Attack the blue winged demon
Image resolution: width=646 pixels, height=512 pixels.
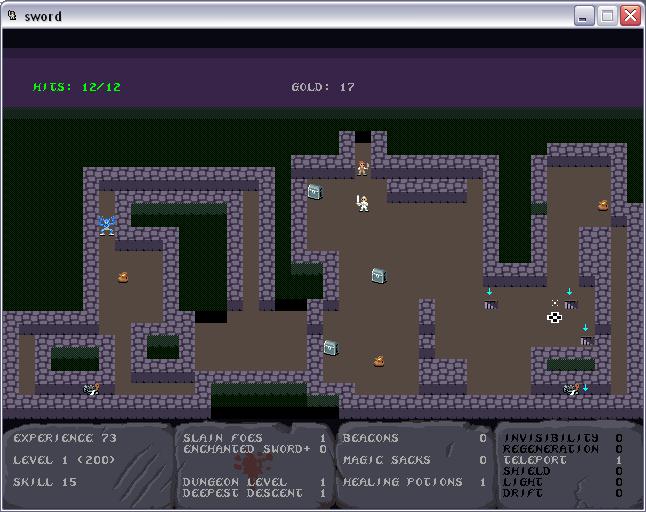107,225
